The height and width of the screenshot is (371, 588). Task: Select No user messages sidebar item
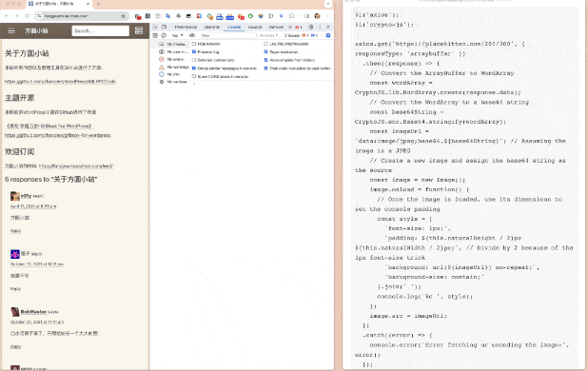(x=173, y=51)
